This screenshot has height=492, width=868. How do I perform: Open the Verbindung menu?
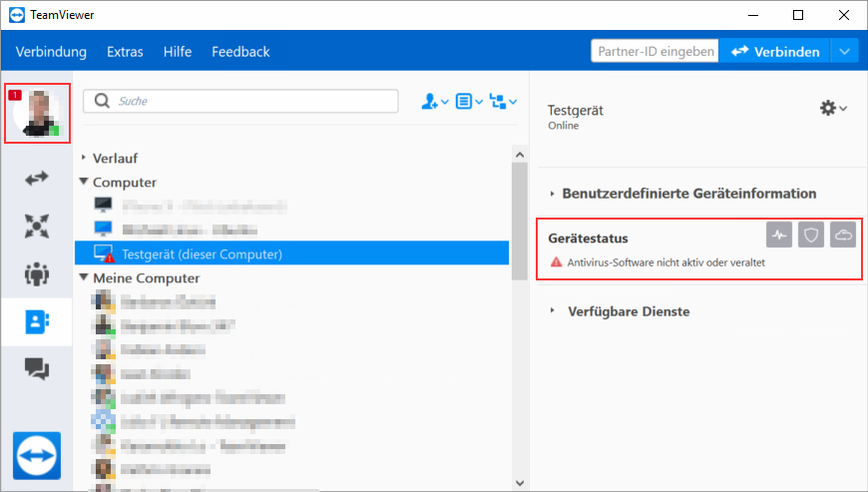(51, 52)
